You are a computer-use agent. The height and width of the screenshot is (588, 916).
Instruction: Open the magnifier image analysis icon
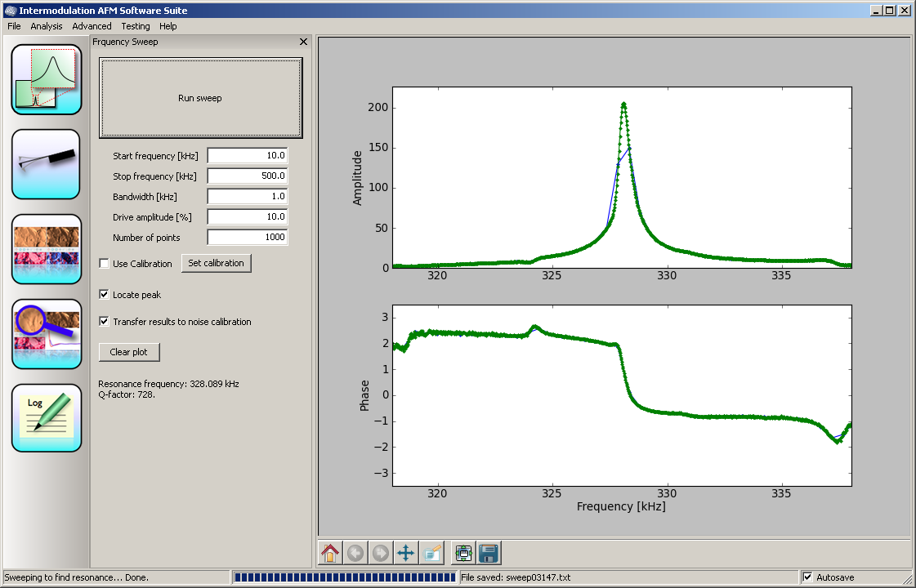click(46, 334)
